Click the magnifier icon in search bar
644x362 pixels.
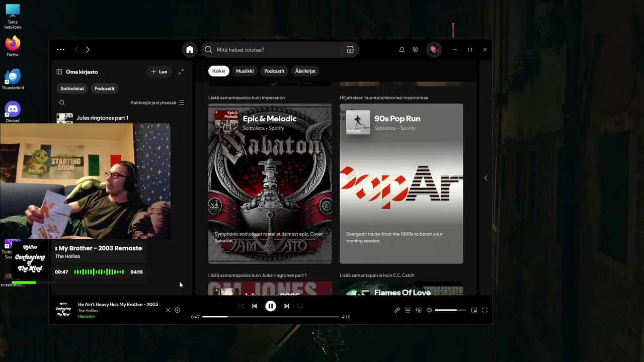click(x=209, y=50)
